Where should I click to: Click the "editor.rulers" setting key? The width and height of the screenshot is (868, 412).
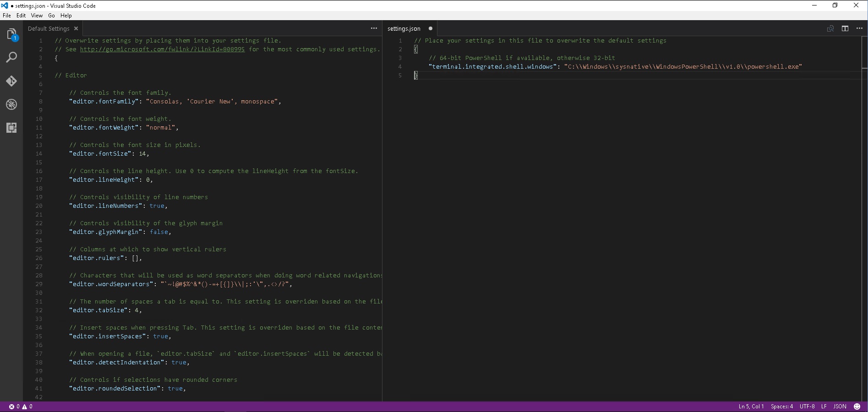click(x=96, y=258)
